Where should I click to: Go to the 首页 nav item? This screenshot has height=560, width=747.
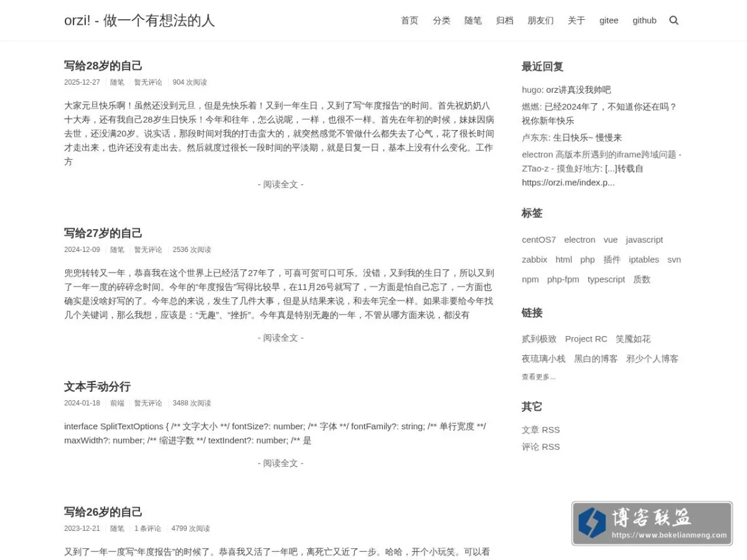(x=410, y=21)
